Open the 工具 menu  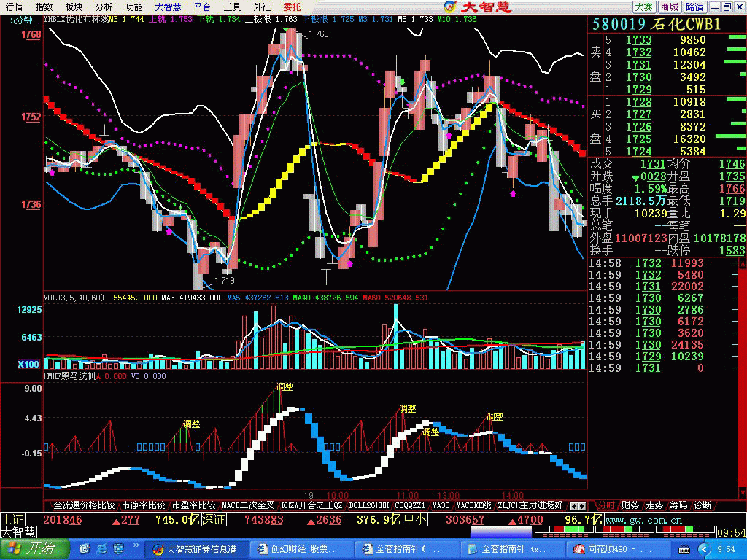click(233, 7)
